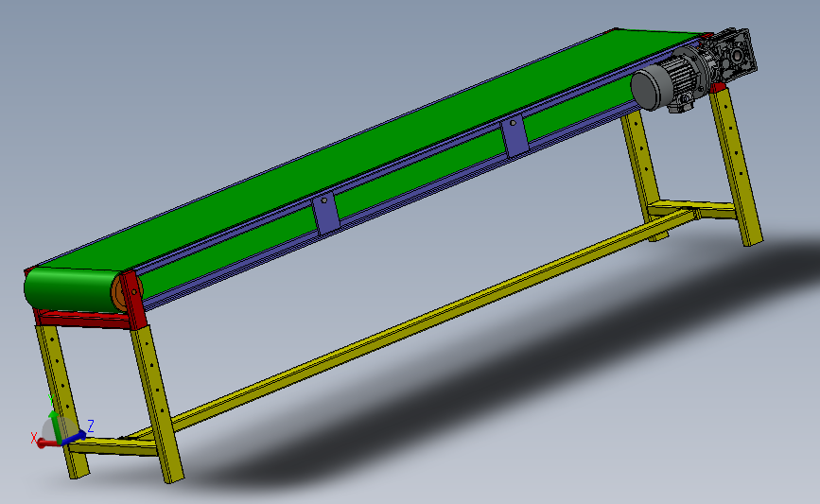The width and height of the screenshot is (820, 504).
Task: Select the yellow leg below the red roller bracket
Action: click(x=157, y=404)
